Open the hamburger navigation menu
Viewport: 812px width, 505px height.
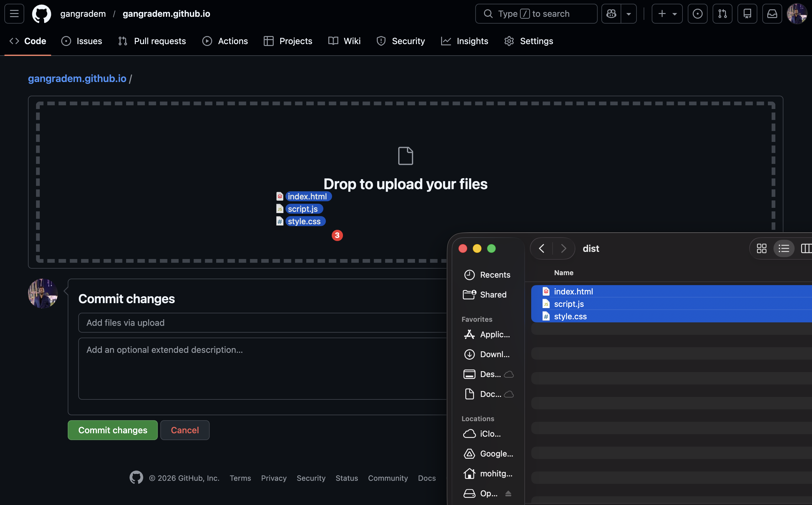click(x=14, y=13)
